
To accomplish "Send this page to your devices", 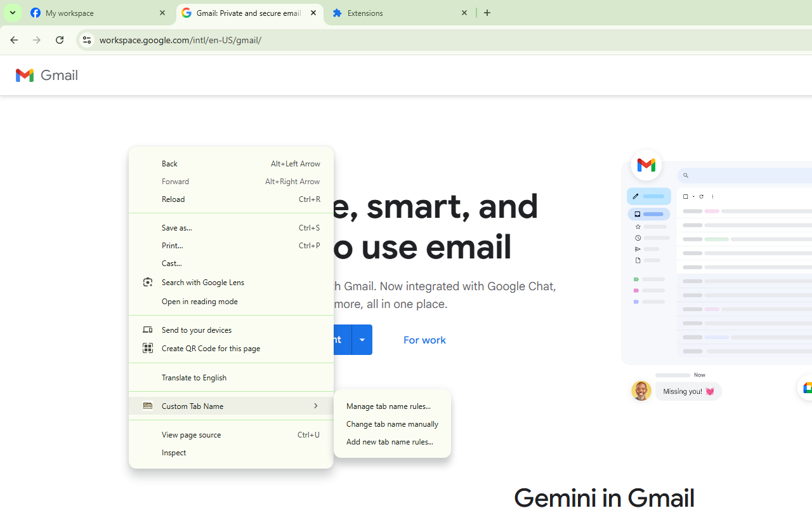I will coord(196,329).
